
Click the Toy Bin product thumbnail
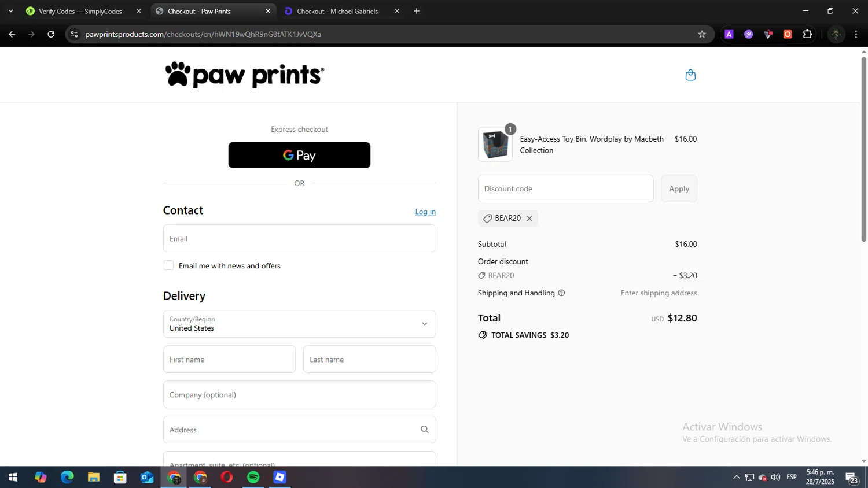[x=495, y=145]
